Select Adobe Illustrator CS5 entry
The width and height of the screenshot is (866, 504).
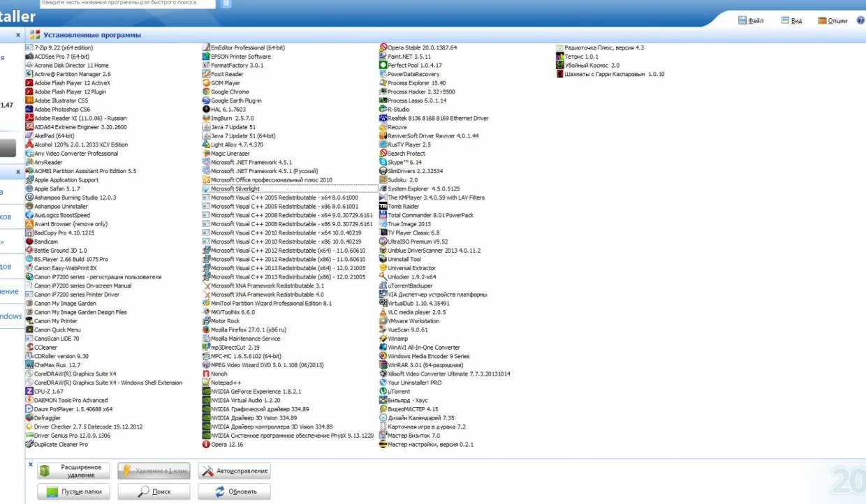pos(57,101)
